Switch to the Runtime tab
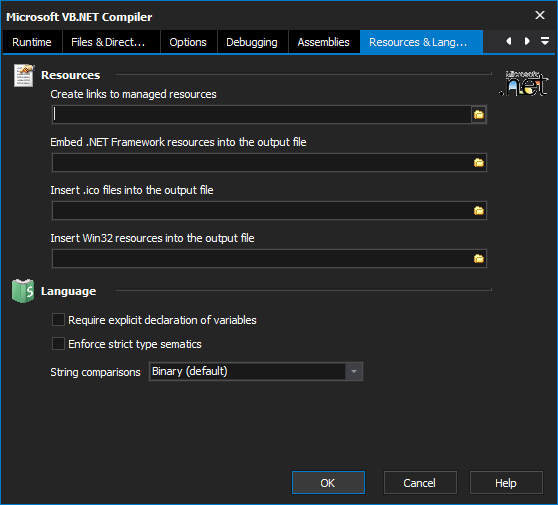 [32, 42]
